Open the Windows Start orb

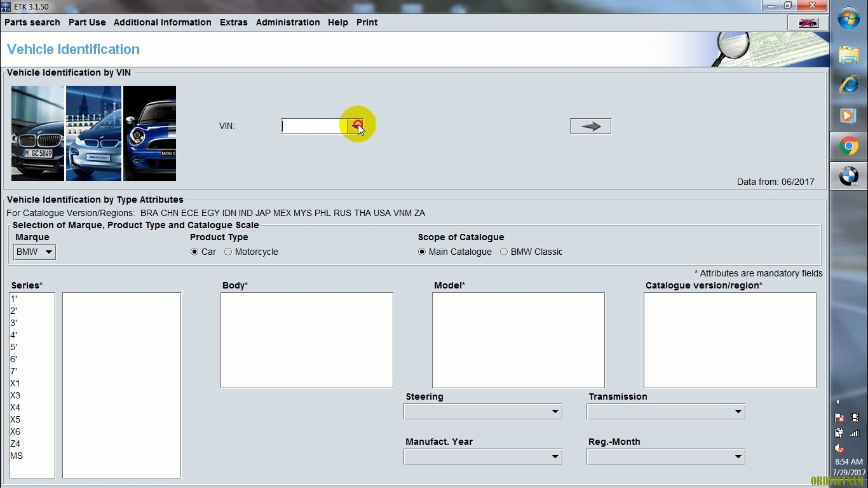pos(849,18)
